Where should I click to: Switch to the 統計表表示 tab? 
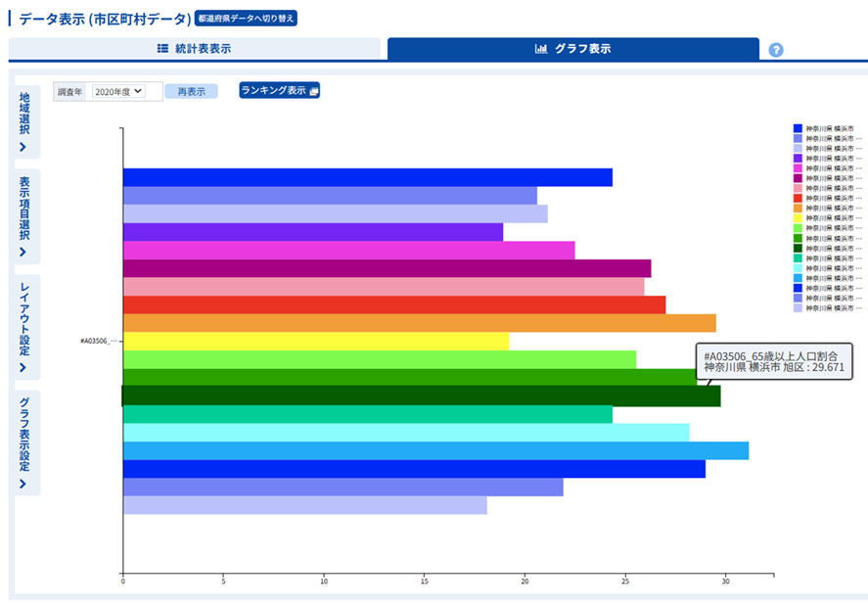pos(194,48)
